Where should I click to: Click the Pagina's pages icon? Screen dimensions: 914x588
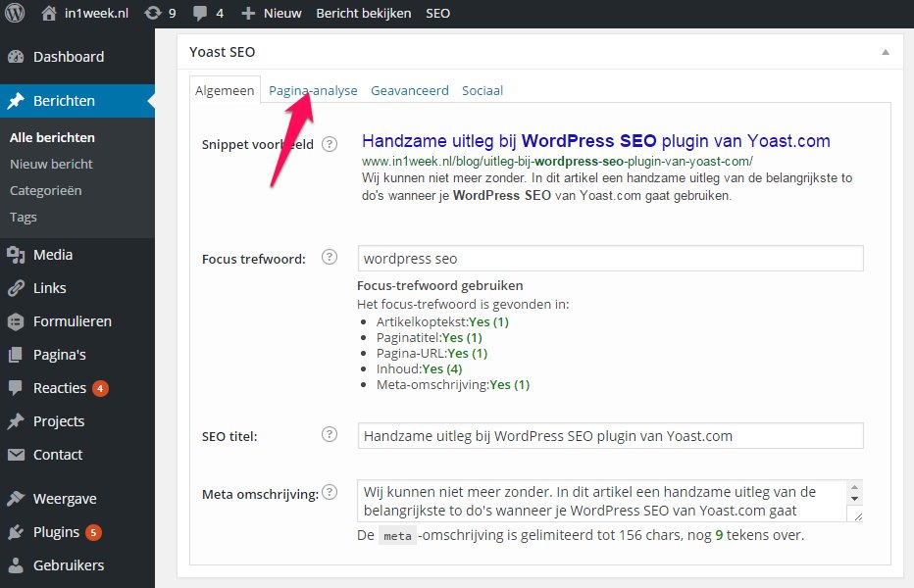(x=16, y=355)
